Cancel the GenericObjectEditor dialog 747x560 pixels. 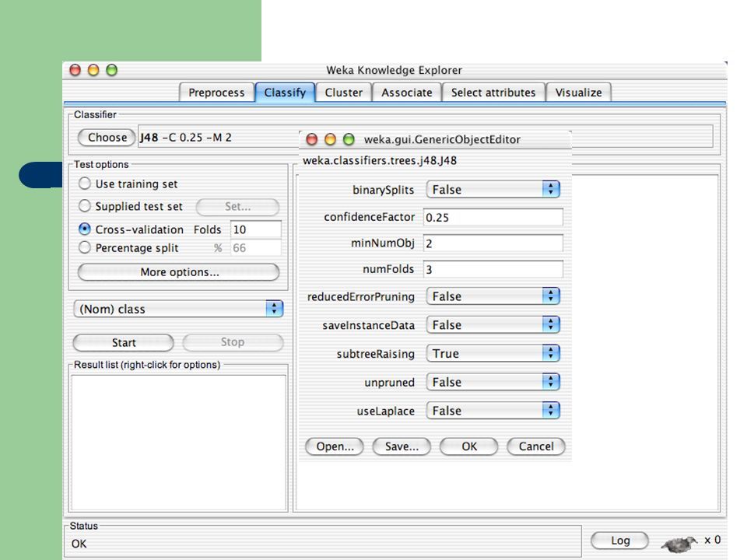click(x=536, y=446)
